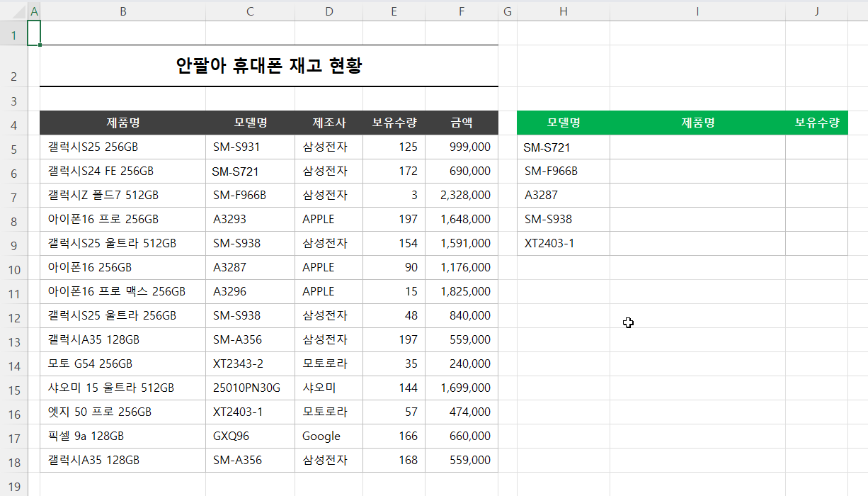Select amount cell '240,000'
868x496 pixels.
[x=462, y=364]
